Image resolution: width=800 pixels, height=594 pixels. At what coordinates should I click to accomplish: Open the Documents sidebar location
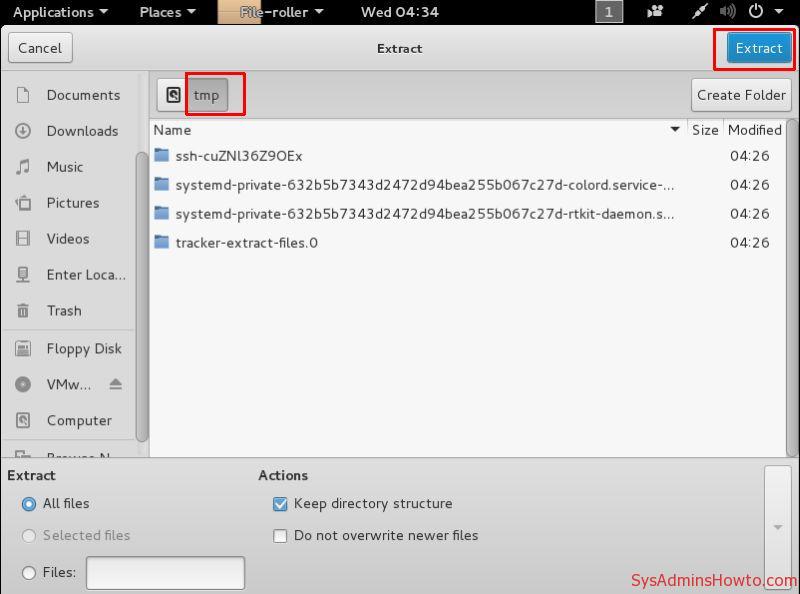click(x=69, y=95)
